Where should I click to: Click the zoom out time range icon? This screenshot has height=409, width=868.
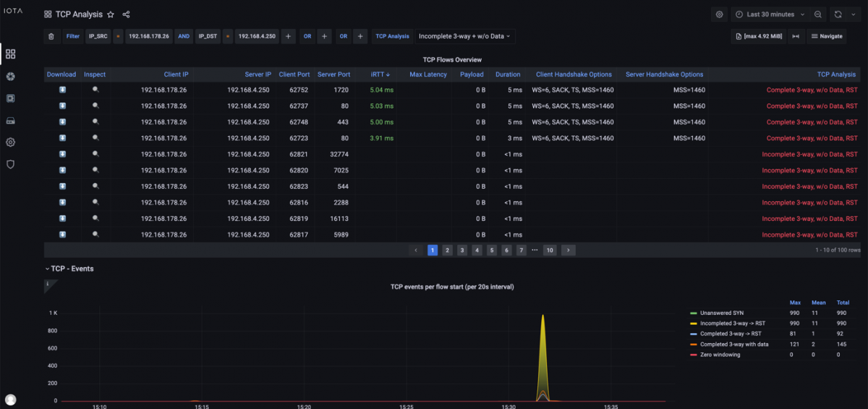[817, 14]
